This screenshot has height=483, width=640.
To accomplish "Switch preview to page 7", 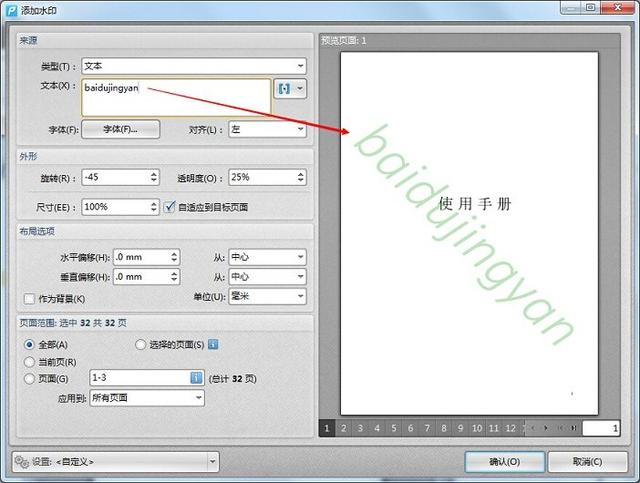I will pyautogui.click(x=427, y=428).
